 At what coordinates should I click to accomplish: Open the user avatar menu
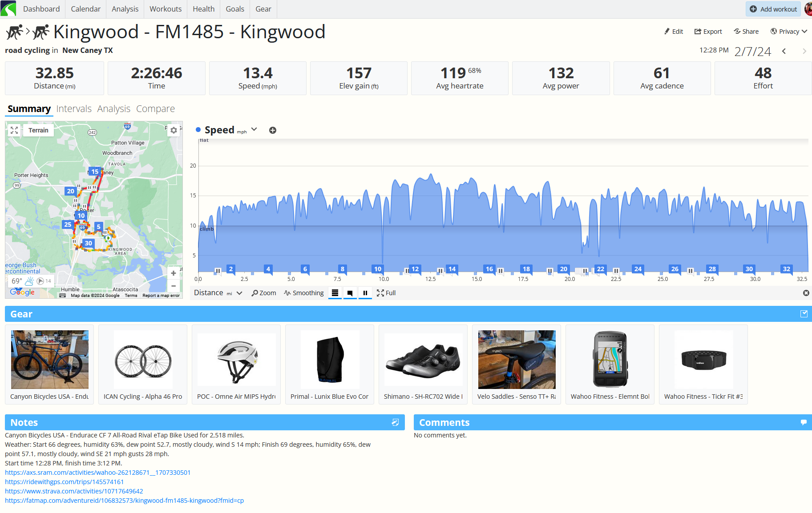point(808,9)
